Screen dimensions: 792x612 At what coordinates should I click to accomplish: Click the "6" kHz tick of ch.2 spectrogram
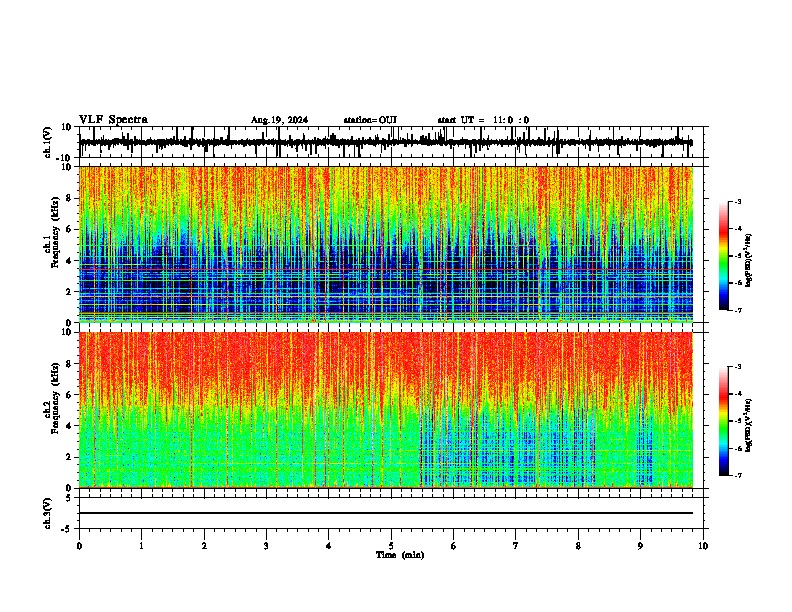pos(70,395)
